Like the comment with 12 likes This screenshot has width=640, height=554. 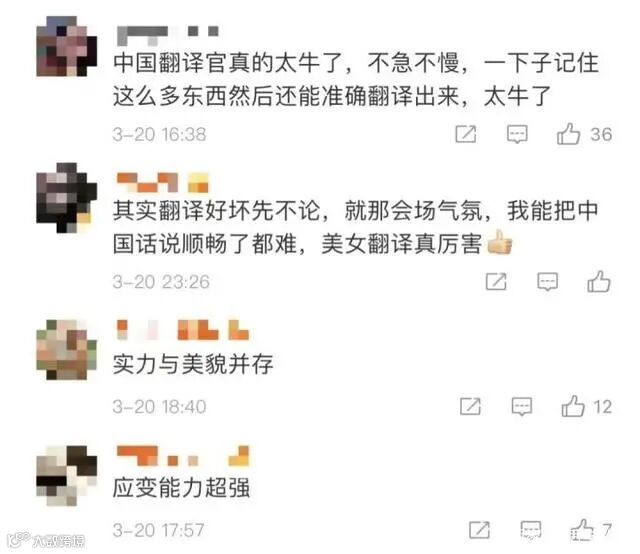click(573, 406)
